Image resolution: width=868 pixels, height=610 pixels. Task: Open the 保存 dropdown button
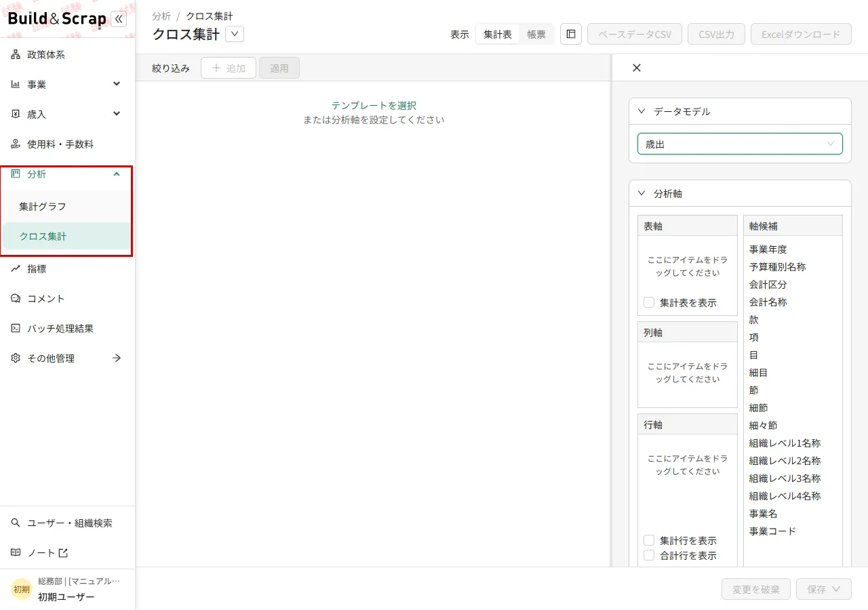coord(824,589)
